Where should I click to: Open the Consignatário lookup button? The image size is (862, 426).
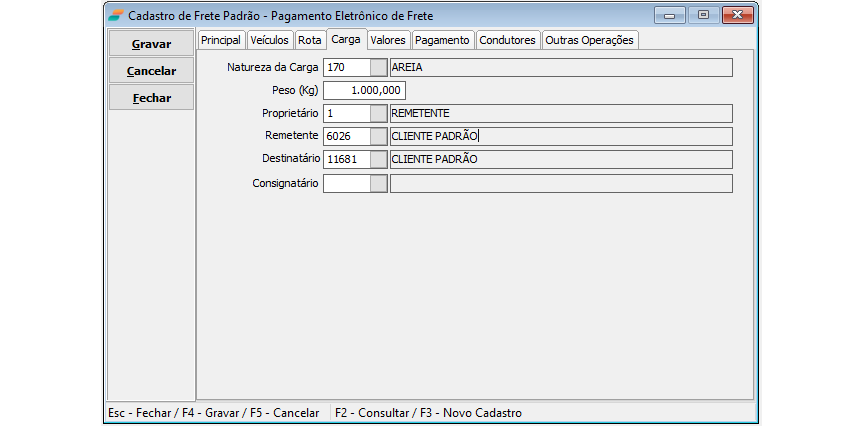pos(379,184)
